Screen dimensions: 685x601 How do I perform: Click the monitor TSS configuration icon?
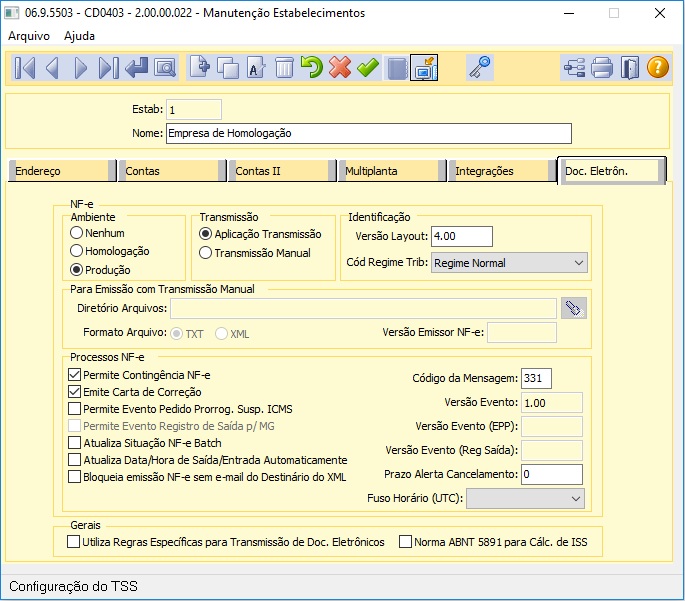tap(424, 68)
